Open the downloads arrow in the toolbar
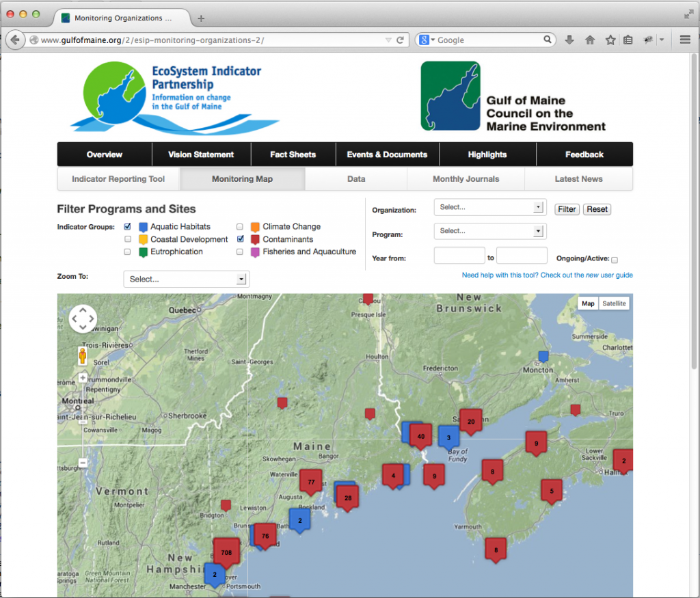The height and width of the screenshot is (598, 700). [569, 40]
